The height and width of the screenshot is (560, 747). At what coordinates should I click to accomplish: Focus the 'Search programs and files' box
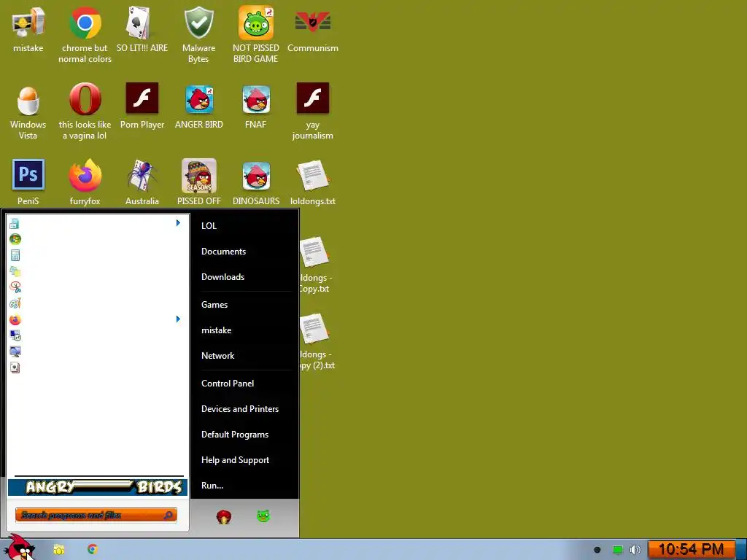coord(96,516)
